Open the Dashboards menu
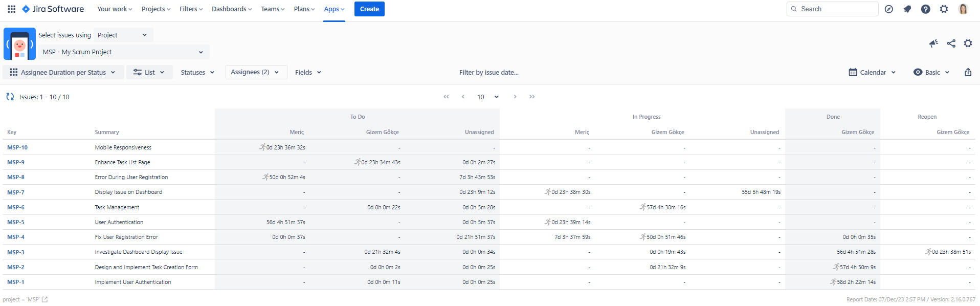The height and width of the screenshot is (306, 980). 232,9
